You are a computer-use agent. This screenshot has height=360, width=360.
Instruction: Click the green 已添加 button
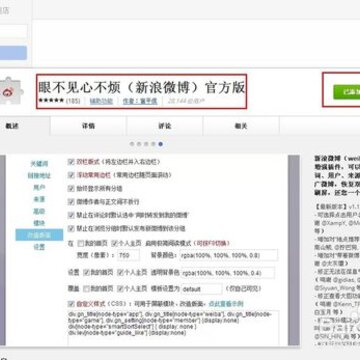tap(347, 92)
